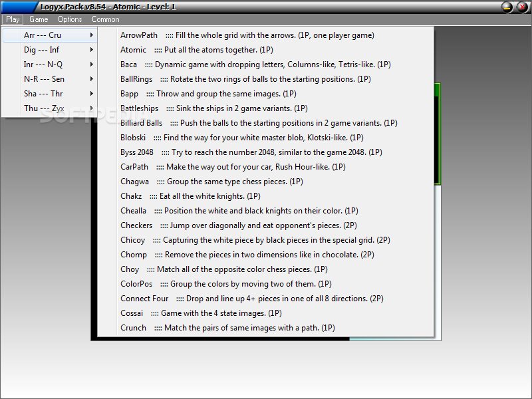Open the Crunch pair matching game
532x399 pixels.
[x=265, y=328]
